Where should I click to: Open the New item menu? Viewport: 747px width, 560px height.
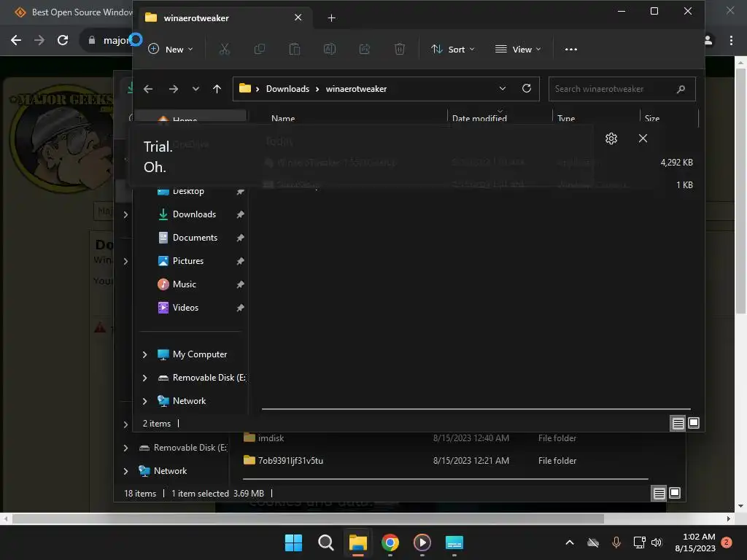pos(171,49)
